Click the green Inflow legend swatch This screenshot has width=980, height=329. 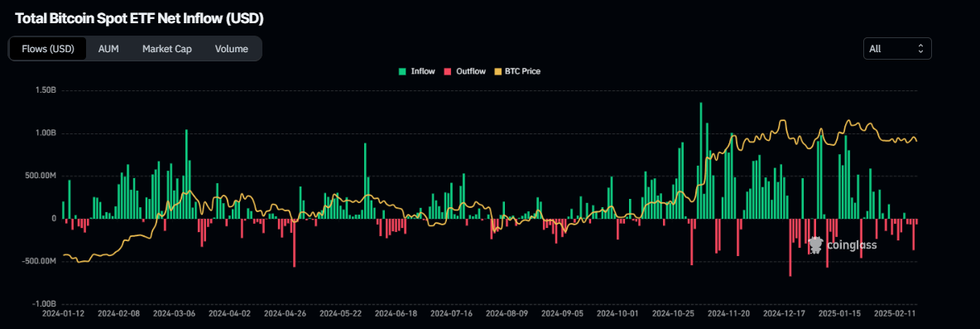pyautogui.click(x=402, y=71)
